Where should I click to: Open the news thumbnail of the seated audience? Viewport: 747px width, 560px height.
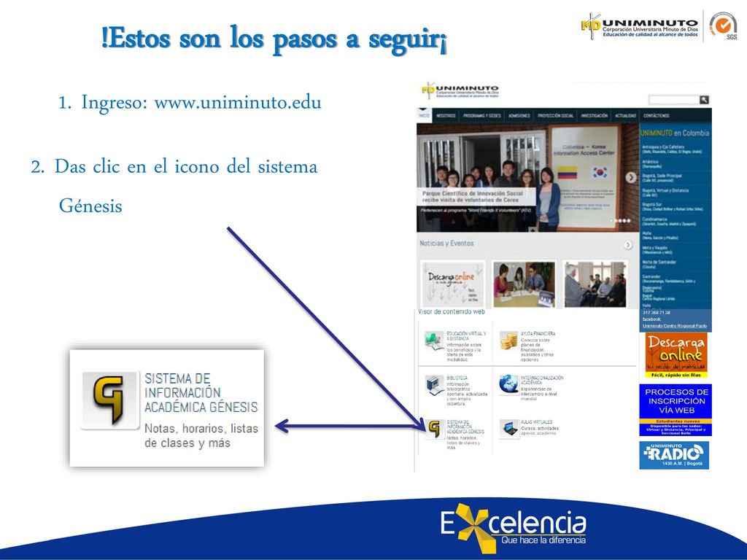pyautogui.click(x=595, y=284)
